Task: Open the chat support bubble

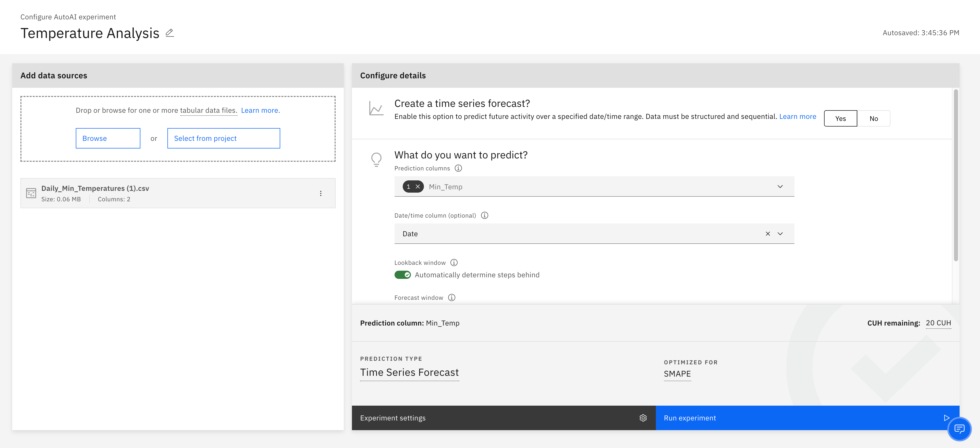Action: pyautogui.click(x=959, y=429)
